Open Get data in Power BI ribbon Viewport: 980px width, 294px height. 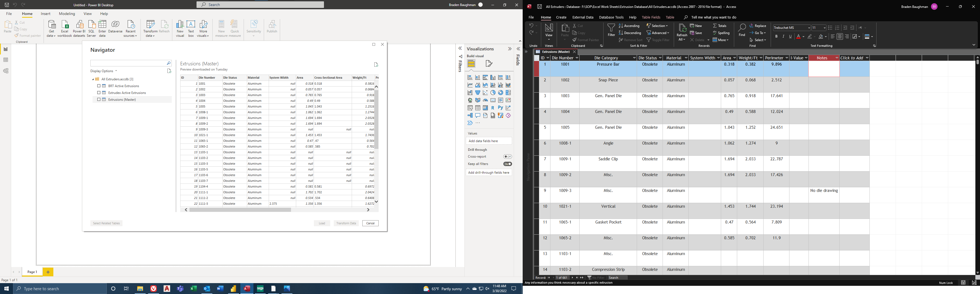pos(51,29)
